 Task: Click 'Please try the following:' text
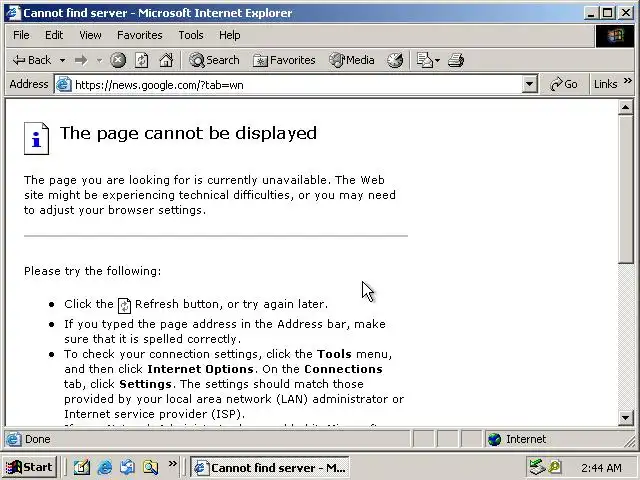pyautogui.click(x=93, y=271)
